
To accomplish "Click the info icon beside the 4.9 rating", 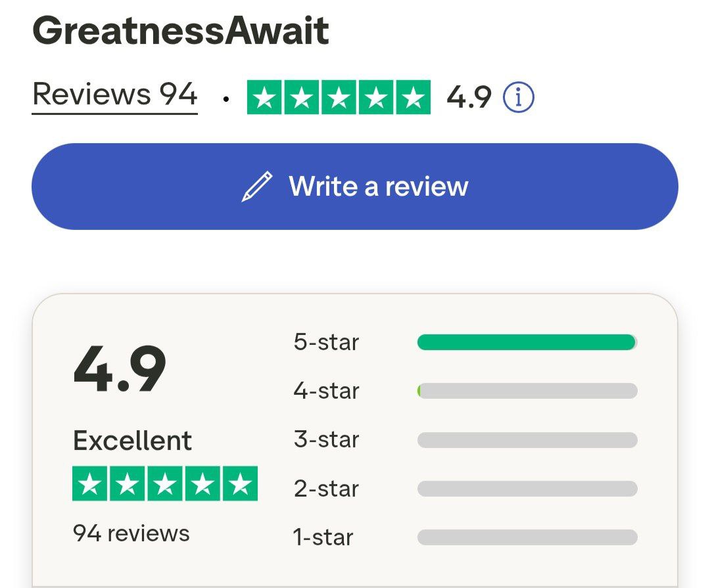I will click(518, 98).
